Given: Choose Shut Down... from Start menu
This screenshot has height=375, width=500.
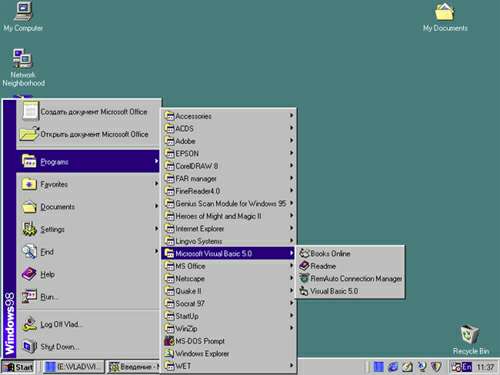Looking at the screenshot, I should (88, 347).
